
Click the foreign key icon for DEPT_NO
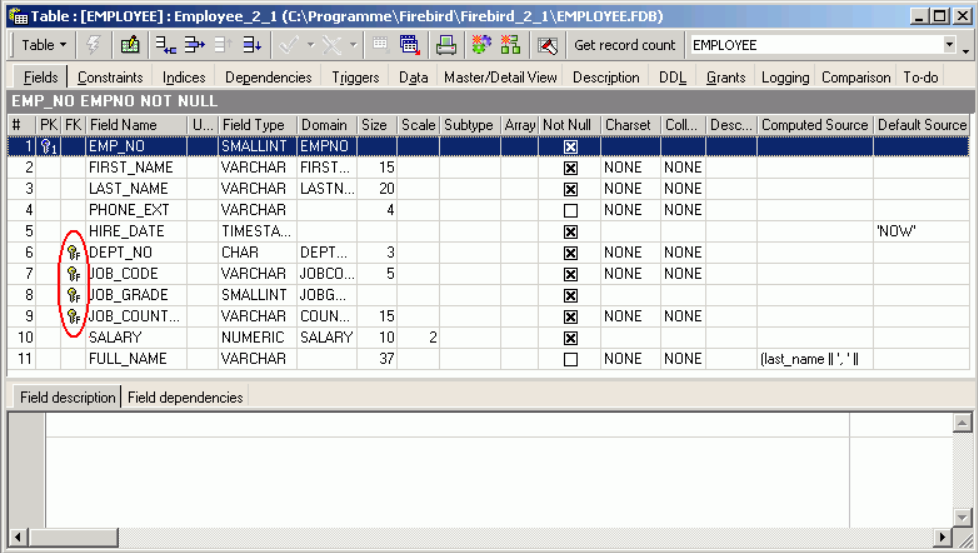tap(73, 253)
